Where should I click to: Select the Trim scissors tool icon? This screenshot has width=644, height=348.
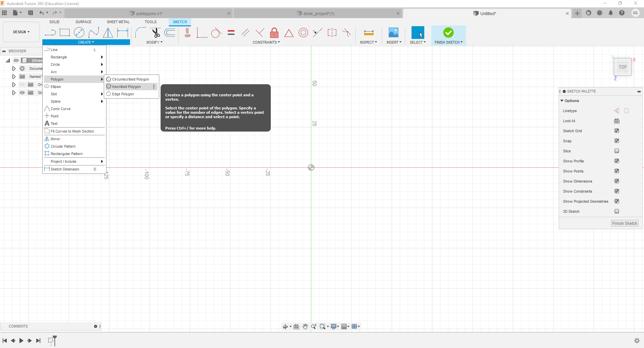pyautogui.click(x=155, y=33)
